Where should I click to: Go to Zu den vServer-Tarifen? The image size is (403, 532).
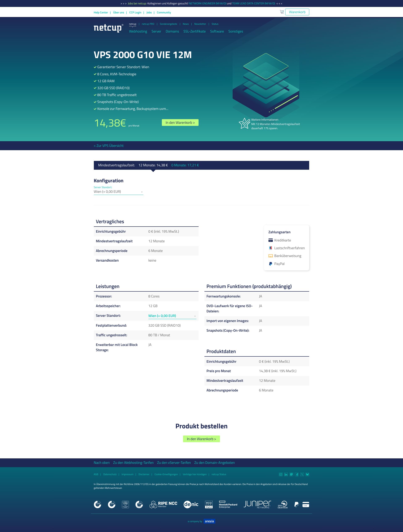point(174,463)
